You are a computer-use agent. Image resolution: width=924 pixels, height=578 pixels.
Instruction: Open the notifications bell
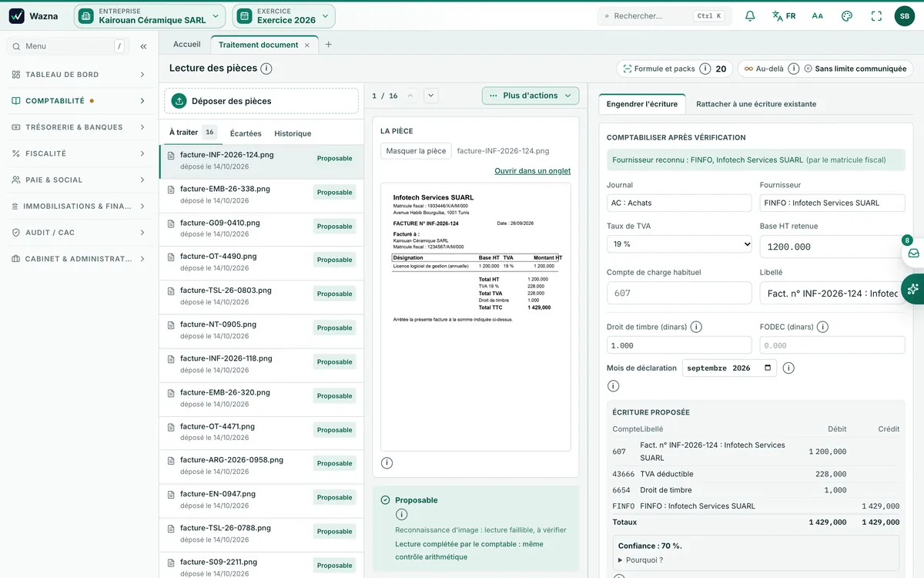[x=750, y=15]
